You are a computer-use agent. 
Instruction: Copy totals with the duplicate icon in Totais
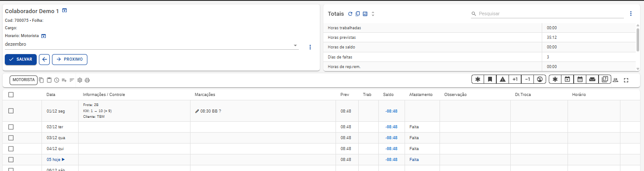357,14
